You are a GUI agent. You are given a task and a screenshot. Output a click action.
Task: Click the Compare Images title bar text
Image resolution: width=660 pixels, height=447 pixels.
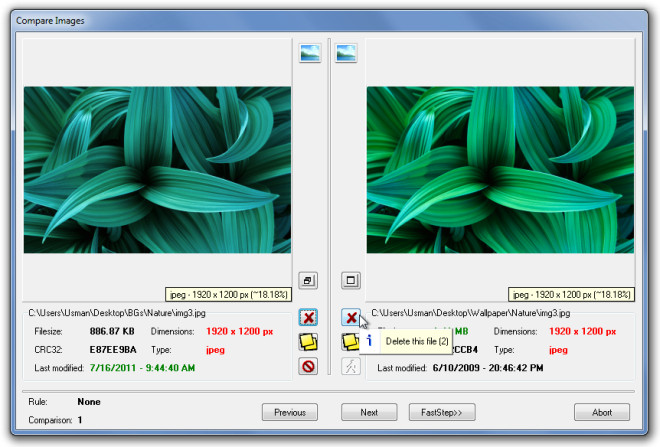[50, 21]
